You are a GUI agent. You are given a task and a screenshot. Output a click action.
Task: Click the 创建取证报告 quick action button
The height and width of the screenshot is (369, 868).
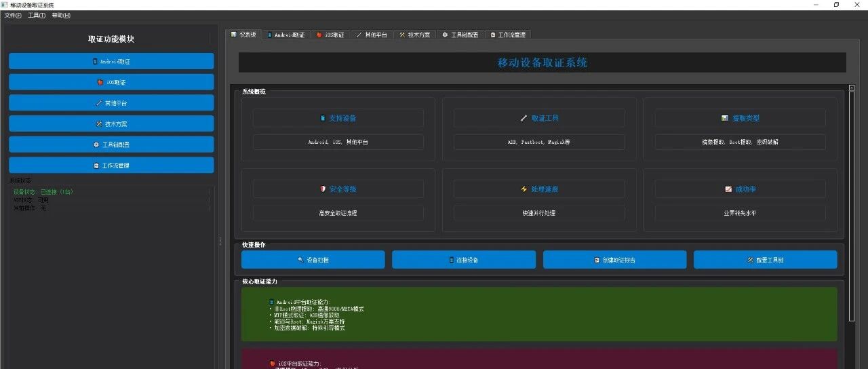coord(614,260)
